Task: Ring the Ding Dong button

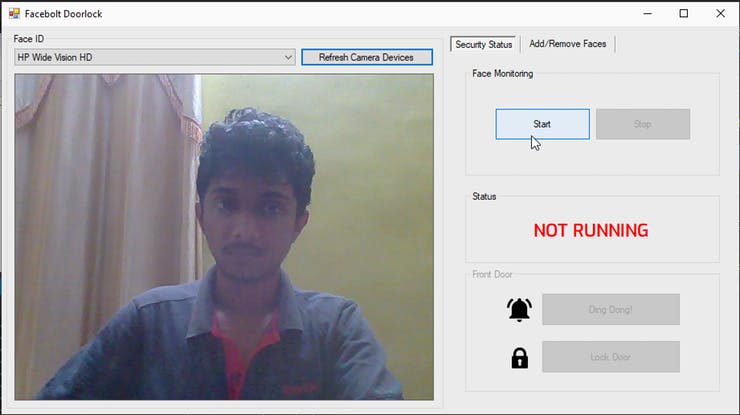Action: click(611, 310)
